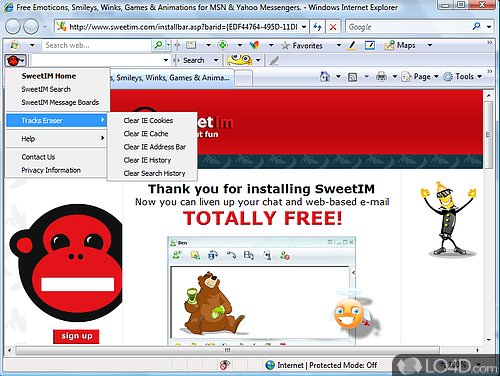Expand the Print button dropdown arrow
500x376 pixels.
(x=394, y=77)
